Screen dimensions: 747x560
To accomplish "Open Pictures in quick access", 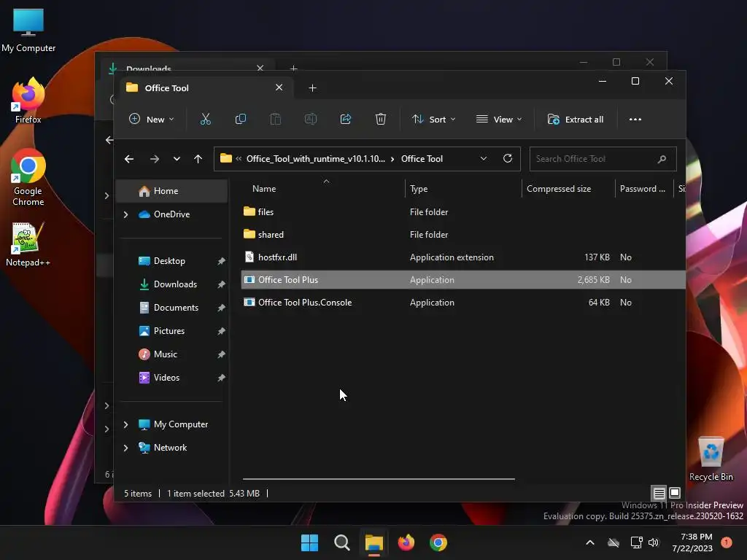I will (172, 331).
